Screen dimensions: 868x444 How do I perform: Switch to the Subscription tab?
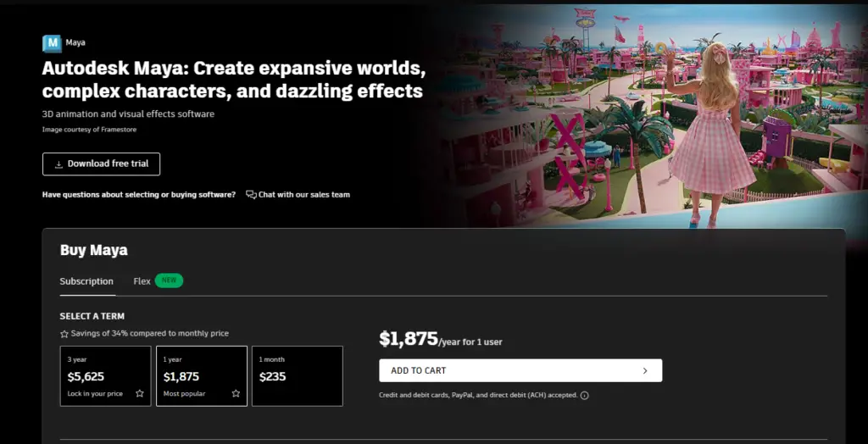pyautogui.click(x=86, y=281)
